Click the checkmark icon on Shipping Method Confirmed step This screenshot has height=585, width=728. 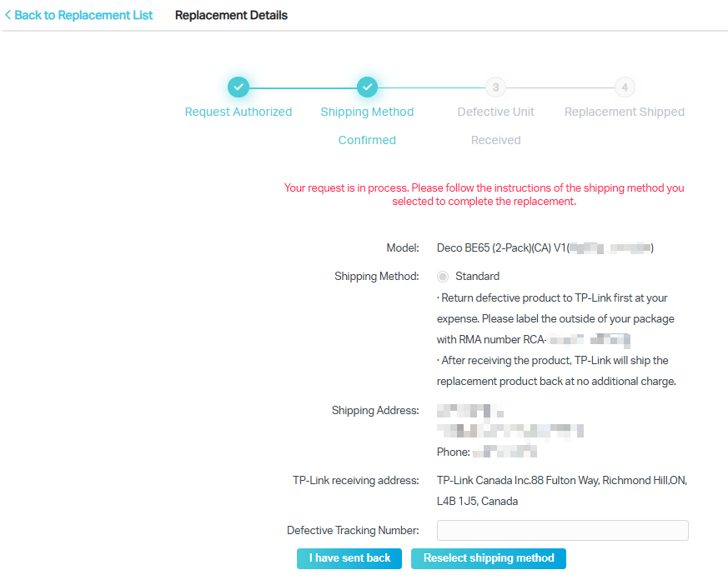tap(367, 87)
